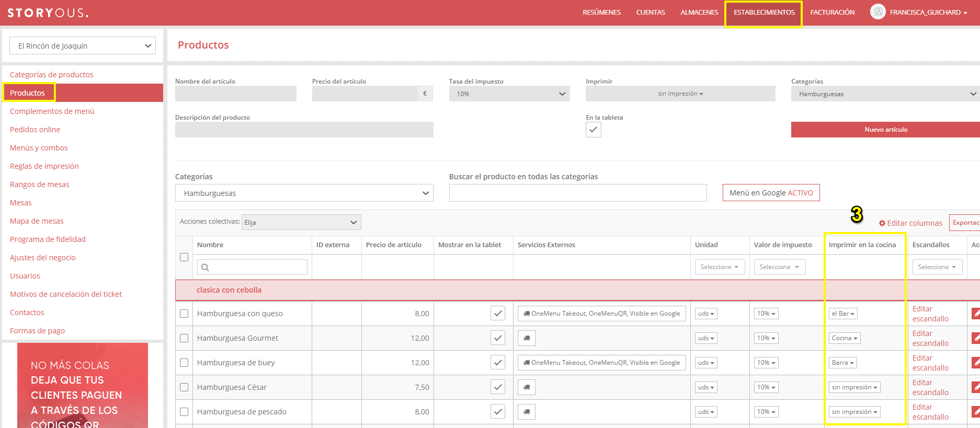Select the Hamburguesa de pescado row checkbox
The image size is (980, 428).
point(184,412)
